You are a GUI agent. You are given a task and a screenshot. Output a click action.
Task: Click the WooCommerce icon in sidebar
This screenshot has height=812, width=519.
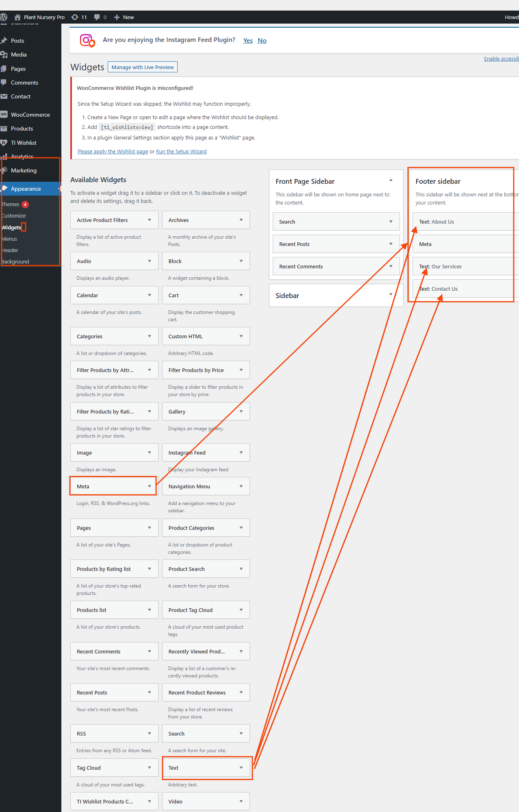4,115
